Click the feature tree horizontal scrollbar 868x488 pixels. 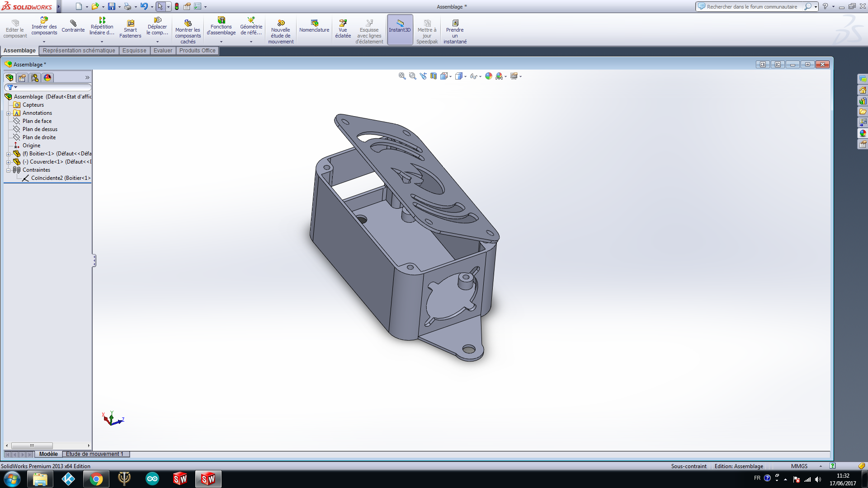click(x=32, y=446)
